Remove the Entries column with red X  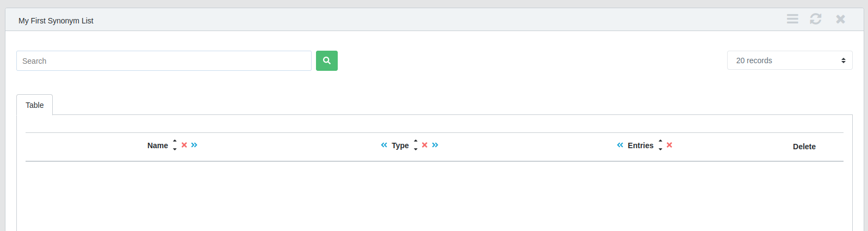coord(669,145)
